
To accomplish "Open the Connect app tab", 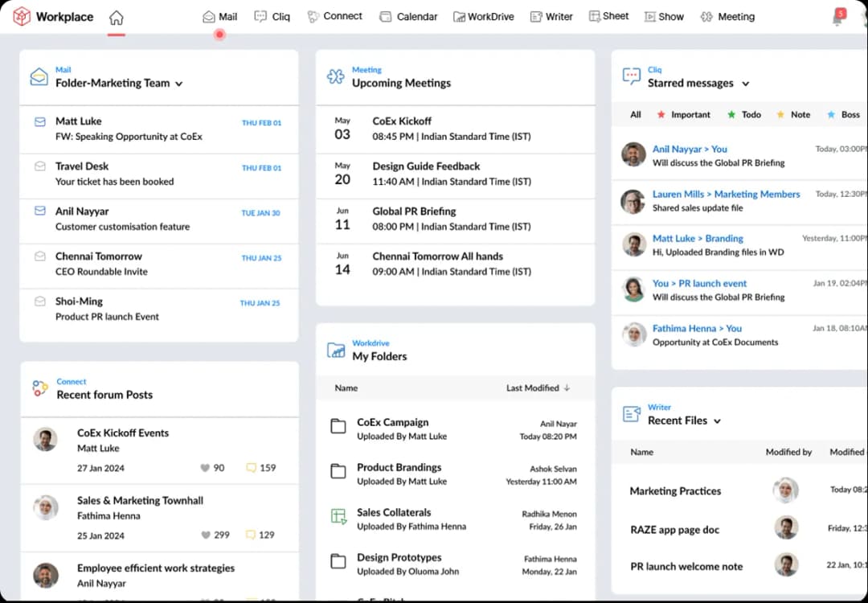I will [334, 17].
